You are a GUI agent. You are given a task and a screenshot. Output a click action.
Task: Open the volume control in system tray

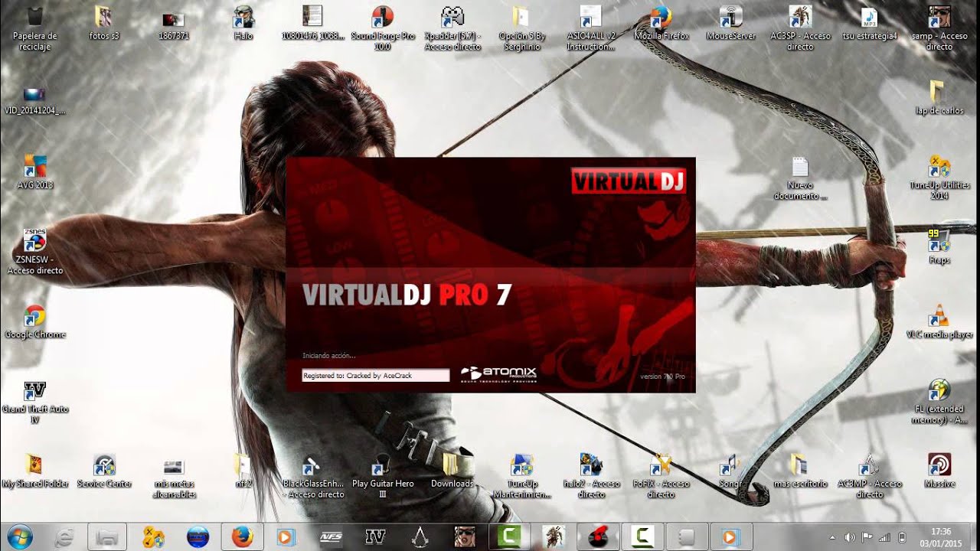click(850, 537)
